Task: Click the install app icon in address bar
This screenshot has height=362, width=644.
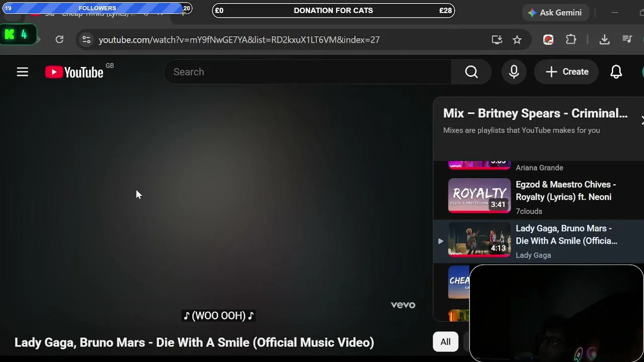Action: [497, 40]
